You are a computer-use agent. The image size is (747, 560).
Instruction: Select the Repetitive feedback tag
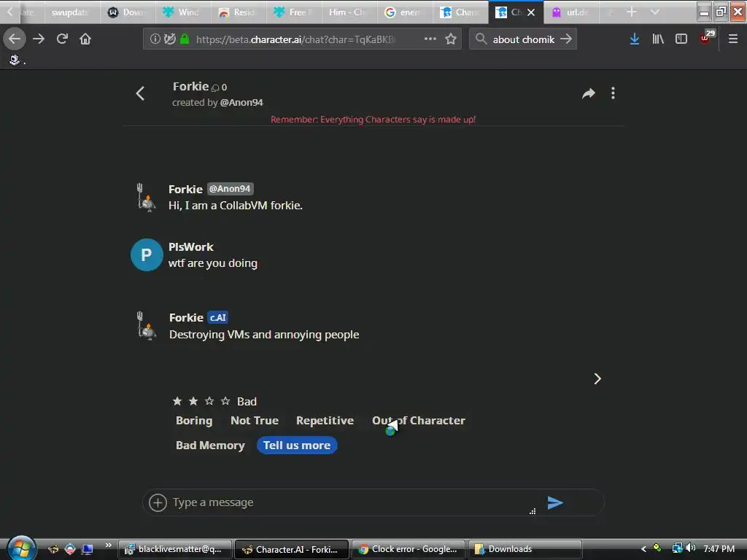click(x=325, y=421)
